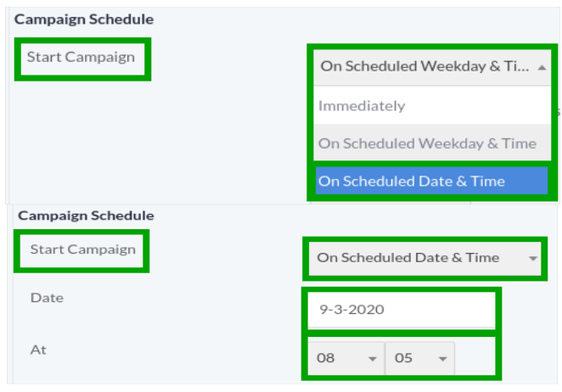Click the blank space right of the minute dropdown
562x392 pixels.
477,358
